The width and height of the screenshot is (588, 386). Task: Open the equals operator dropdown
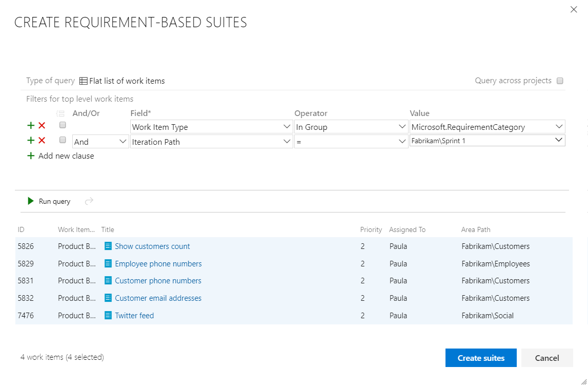coord(351,142)
